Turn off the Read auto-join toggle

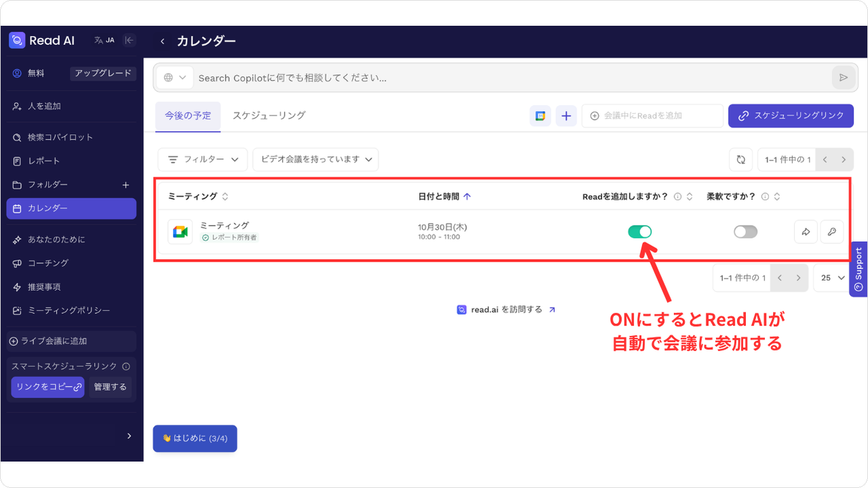click(x=639, y=232)
